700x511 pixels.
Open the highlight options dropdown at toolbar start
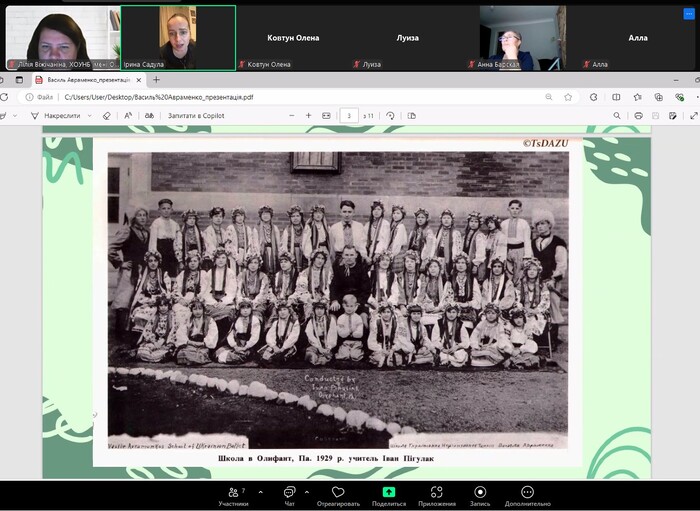[15, 116]
